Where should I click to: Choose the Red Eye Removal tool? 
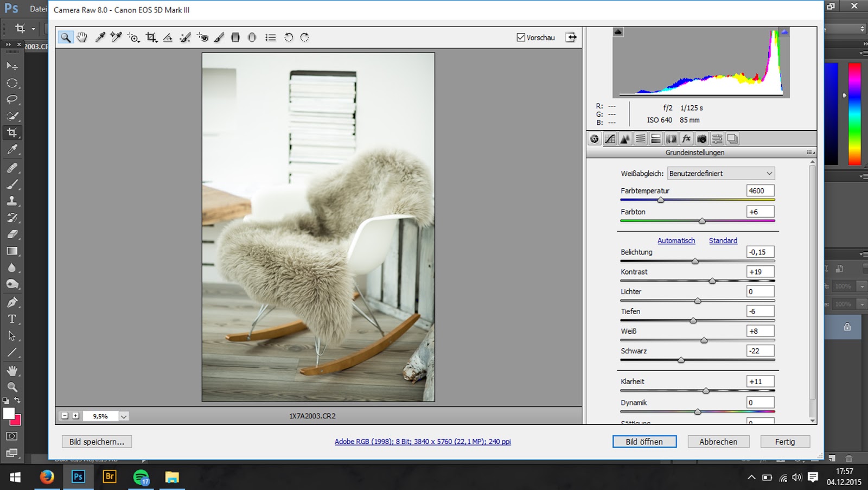[x=202, y=37]
